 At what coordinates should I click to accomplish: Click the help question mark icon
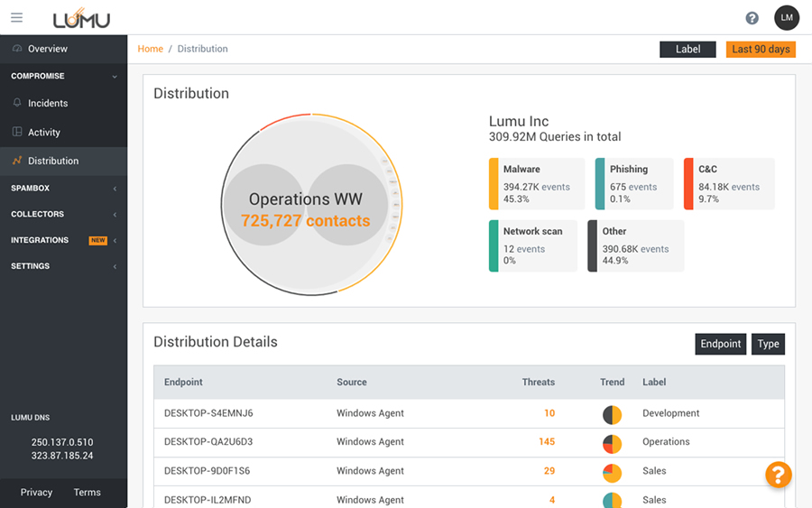click(x=752, y=18)
